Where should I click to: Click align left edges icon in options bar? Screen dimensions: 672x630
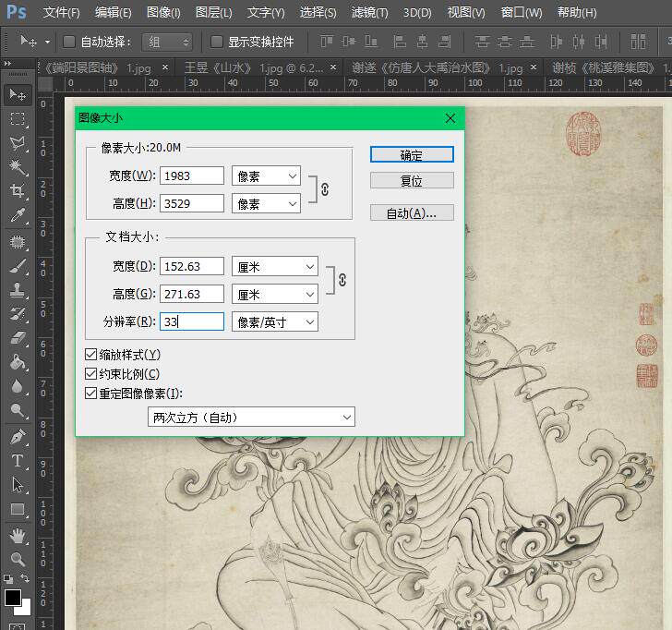[400, 42]
